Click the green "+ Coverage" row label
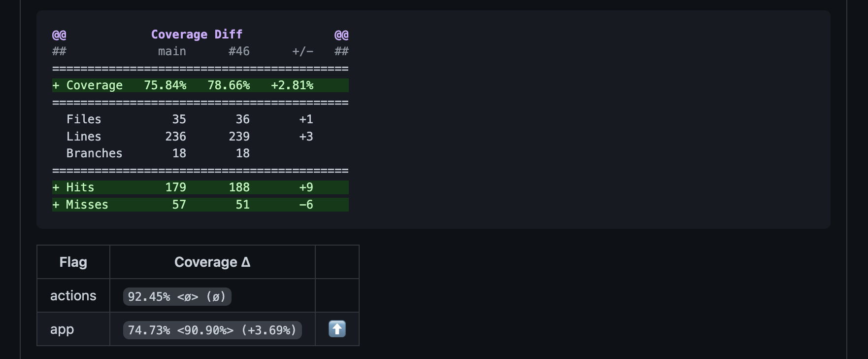The height and width of the screenshot is (359, 868). point(88,85)
